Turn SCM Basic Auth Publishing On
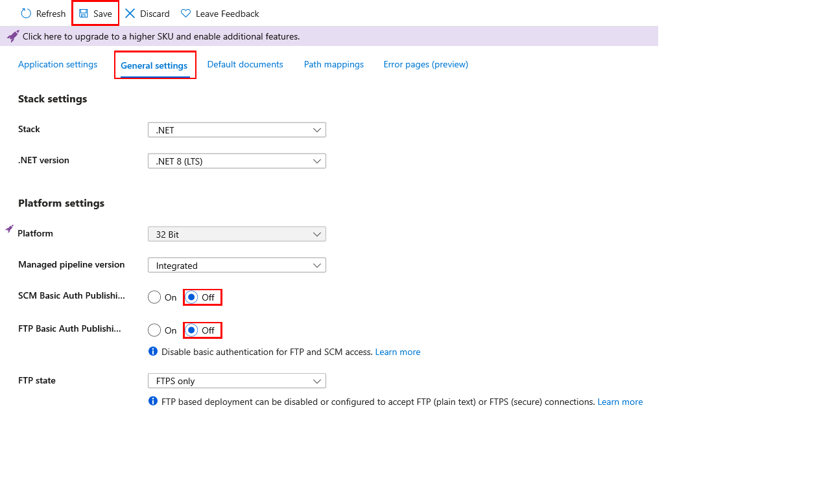The height and width of the screenshot is (504, 830). pos(154,297)
